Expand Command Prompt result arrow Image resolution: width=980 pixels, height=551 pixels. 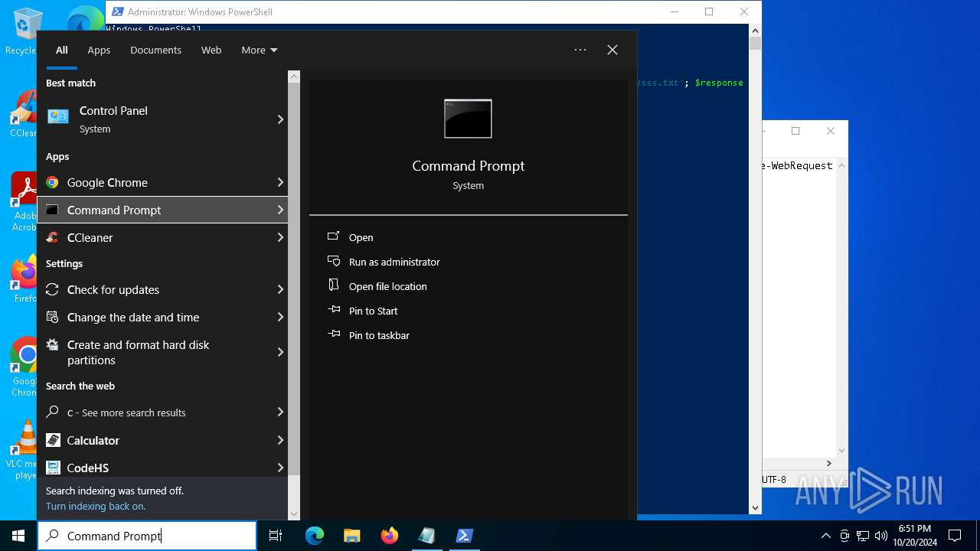coord(280,210)
